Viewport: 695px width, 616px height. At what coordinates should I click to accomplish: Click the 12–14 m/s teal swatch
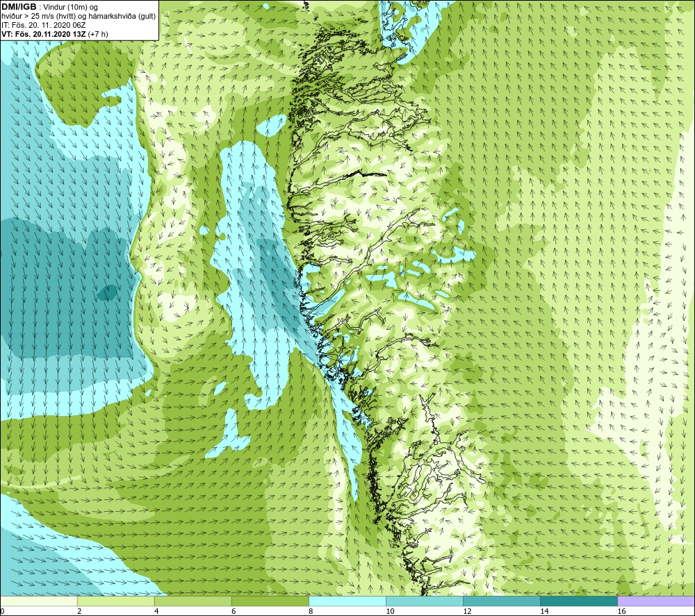point(502,601)
